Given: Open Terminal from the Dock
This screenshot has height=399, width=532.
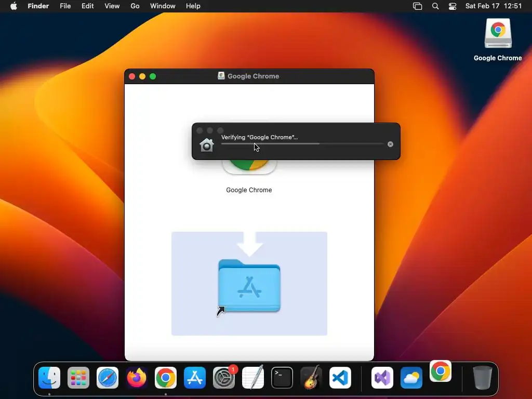Looking at the screenshot, I should click(x=282, y=378).
